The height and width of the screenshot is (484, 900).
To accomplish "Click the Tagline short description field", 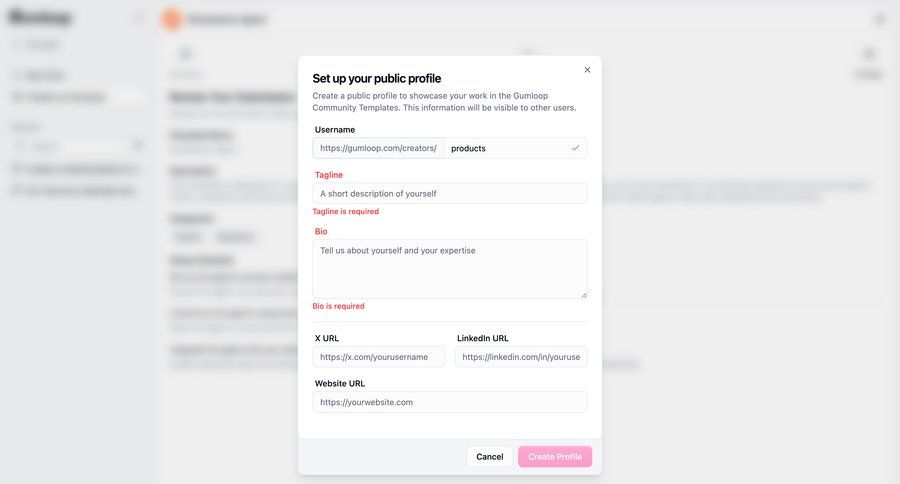I will [x=449, y=193].
